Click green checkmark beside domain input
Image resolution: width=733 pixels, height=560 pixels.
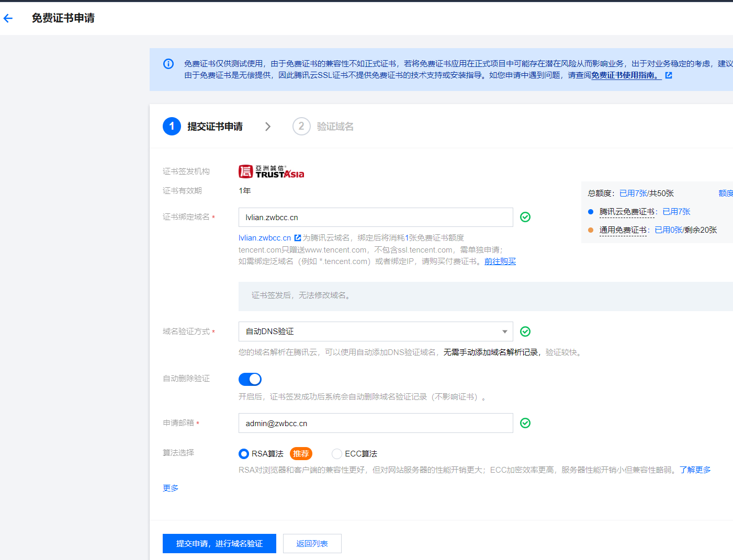point(525,217)
